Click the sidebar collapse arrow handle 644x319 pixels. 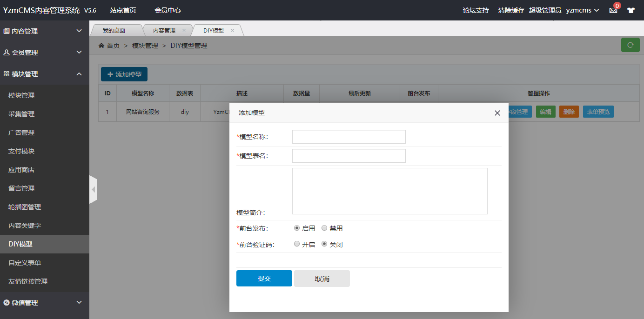click(x=94, y=189)
